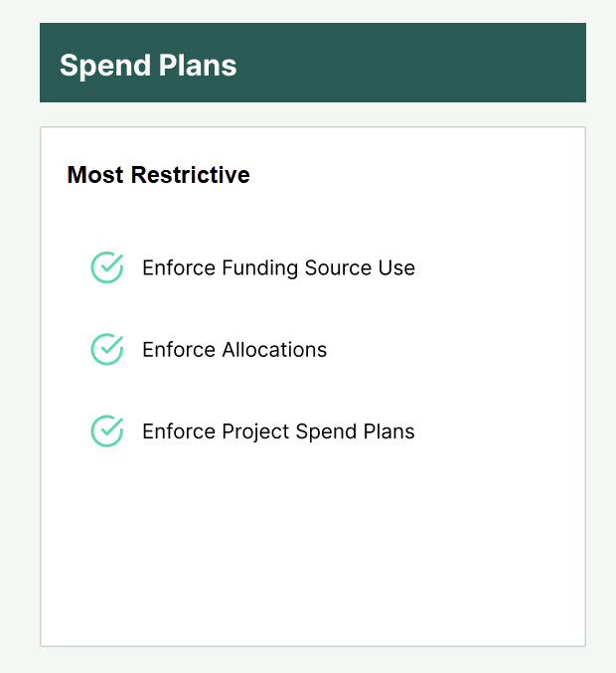Screen dimensions: 616x673
Task: Click the empty area below Enforce Project Spend Plans
Action: tap(313, 545)
